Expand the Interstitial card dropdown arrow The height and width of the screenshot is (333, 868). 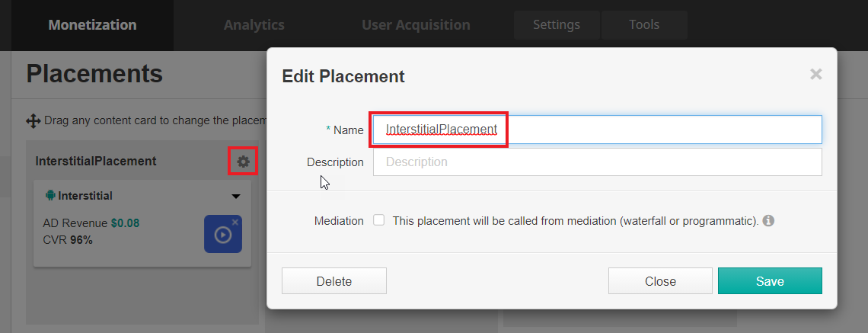(x=235, y=197)
